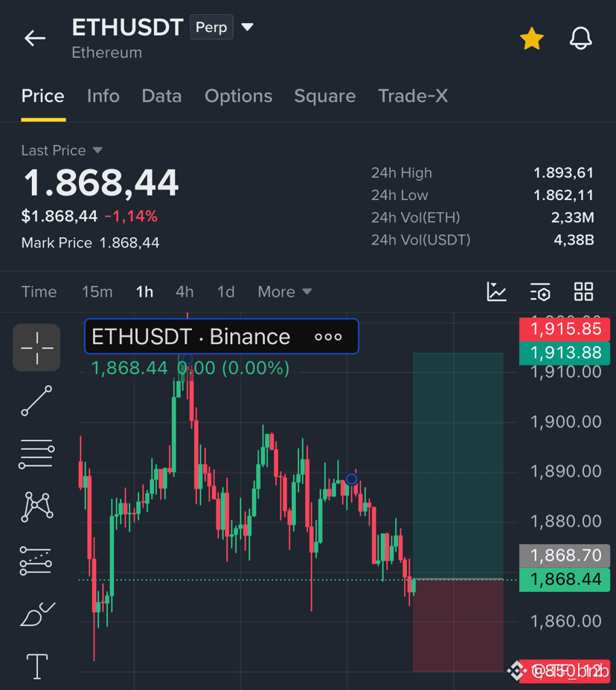The width and height of the screenshot is (616, 690).
Task: Open the chart layout grid icon
Action: (x=583, y=291)
